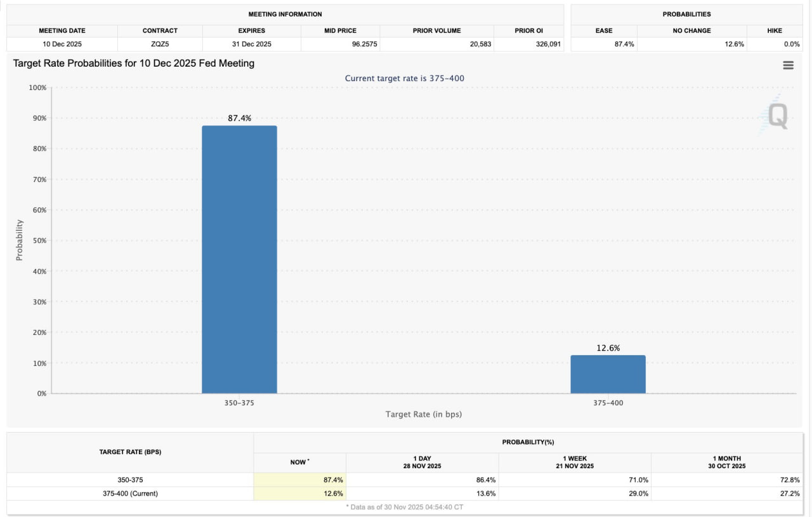Image resolution: width=812 pixels, height=517 pixels.
Task: Click the chart title for 10 Dec 2025 meeting
Action: 134,63
